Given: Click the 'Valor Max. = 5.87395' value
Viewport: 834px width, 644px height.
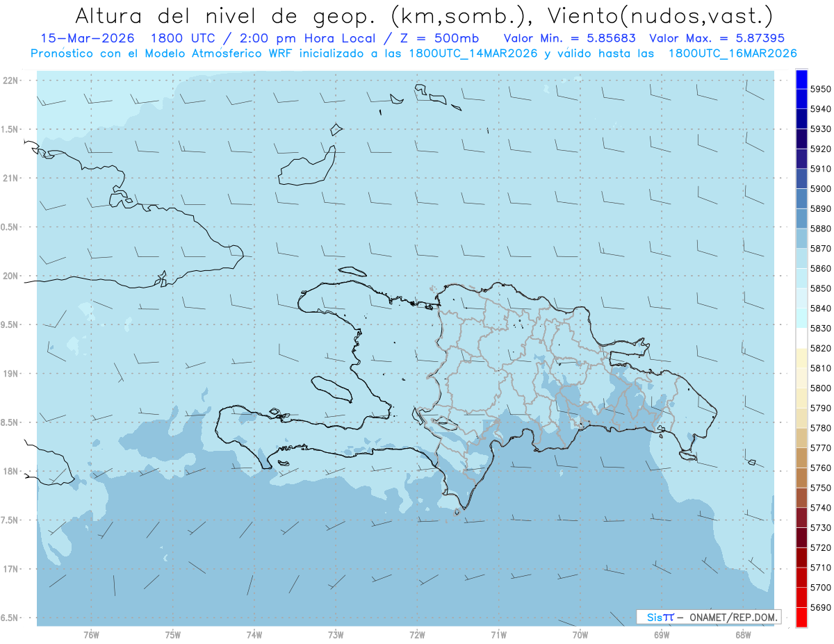Looking at the screenshot, I should 717,38.
